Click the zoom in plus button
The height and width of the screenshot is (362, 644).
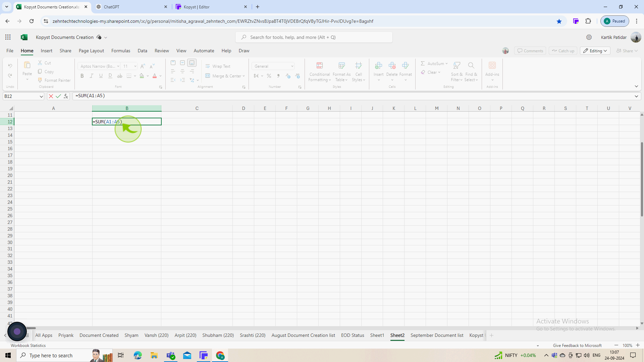point(638,345)
